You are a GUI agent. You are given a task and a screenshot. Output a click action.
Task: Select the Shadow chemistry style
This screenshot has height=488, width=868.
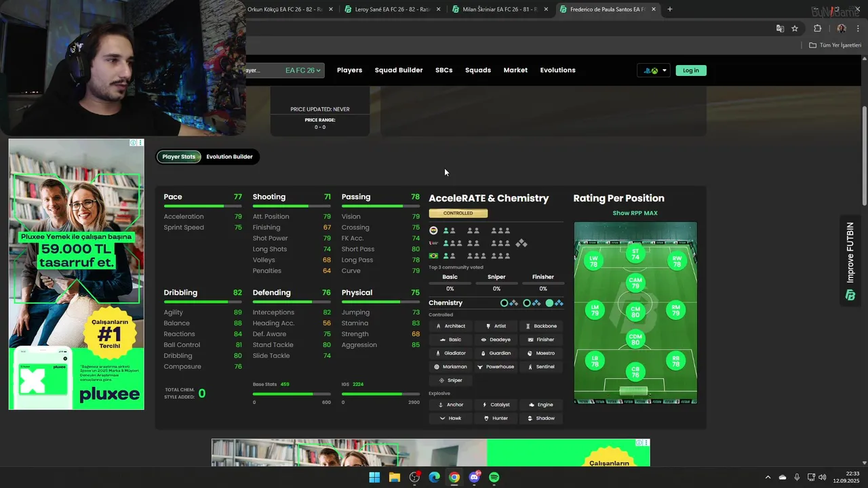tap(541, 418)
